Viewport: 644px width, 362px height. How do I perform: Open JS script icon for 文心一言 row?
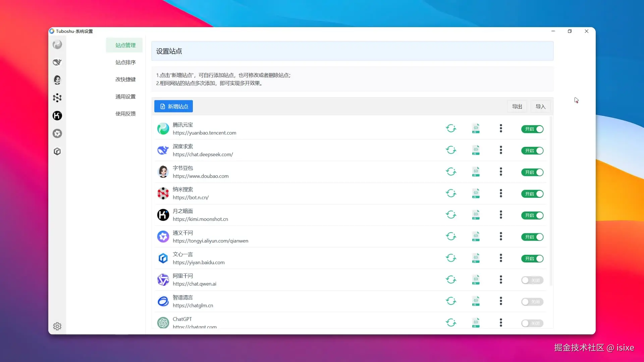[476, 258]
